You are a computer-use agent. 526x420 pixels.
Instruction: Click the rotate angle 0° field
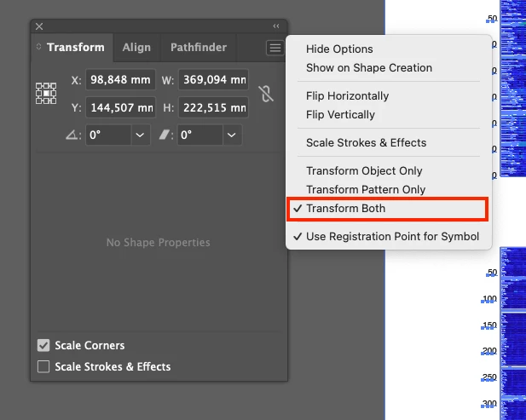pyautogui.click(x=108, y=135)
